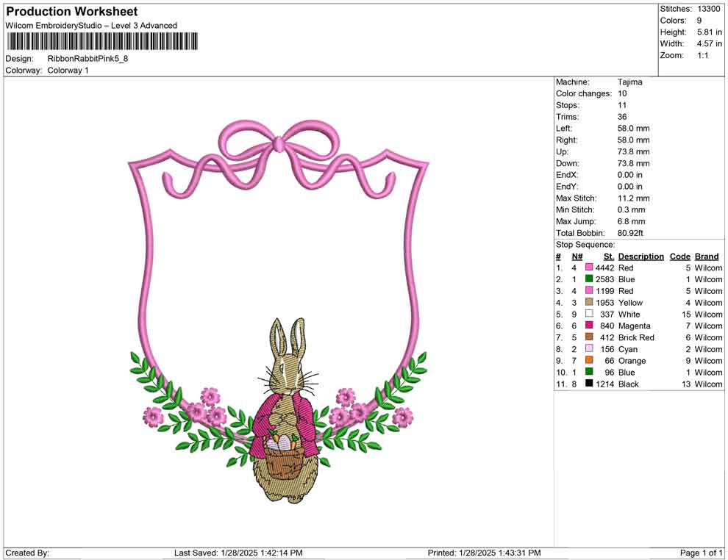Pick the brown swatch for Brick Red

[x=589, y=337]
